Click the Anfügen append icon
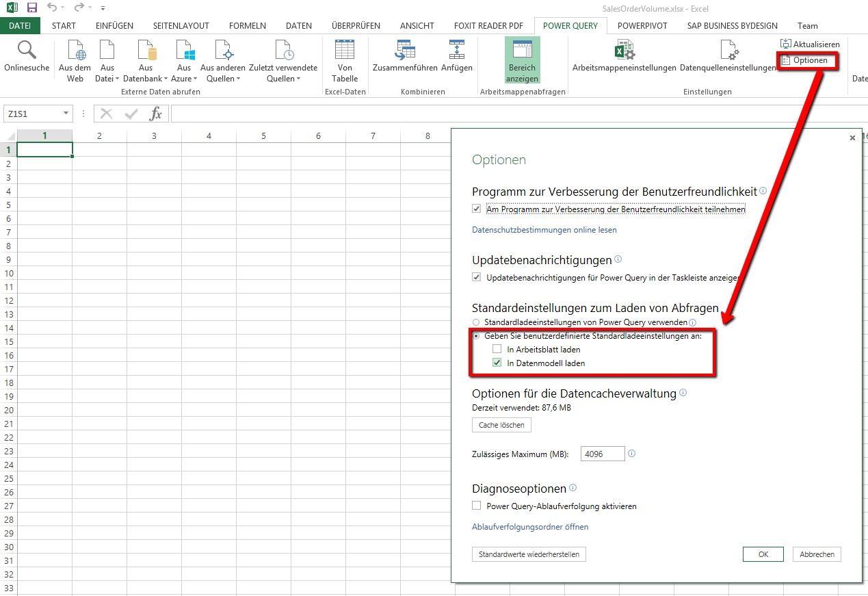The width and height of the screenshot is (868, 596). point(456,51)
